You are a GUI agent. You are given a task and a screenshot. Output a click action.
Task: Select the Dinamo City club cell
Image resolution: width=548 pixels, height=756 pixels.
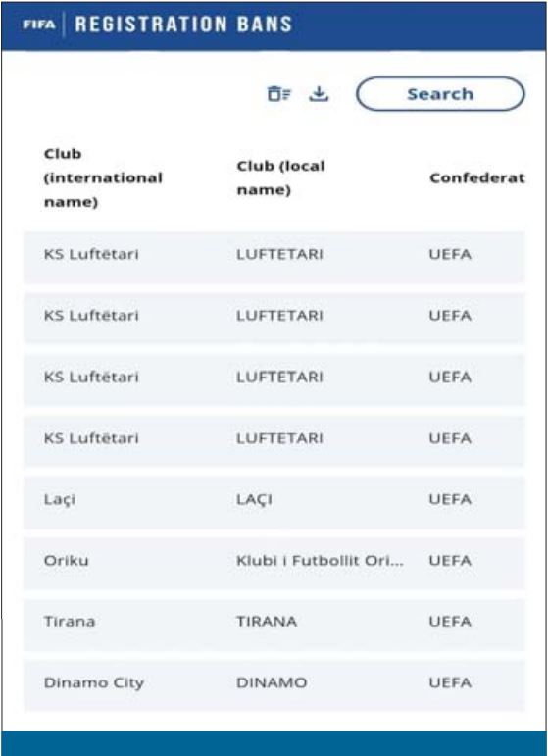coord(94,683)
